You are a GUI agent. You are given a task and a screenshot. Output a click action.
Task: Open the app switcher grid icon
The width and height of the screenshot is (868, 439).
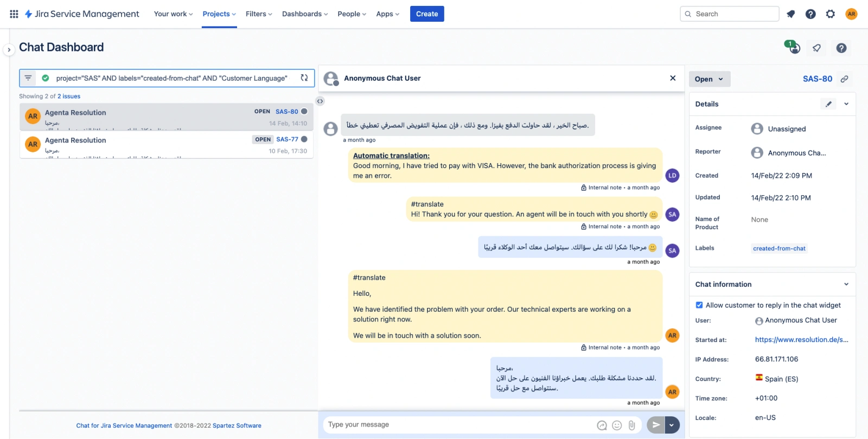tap(14, 14)
